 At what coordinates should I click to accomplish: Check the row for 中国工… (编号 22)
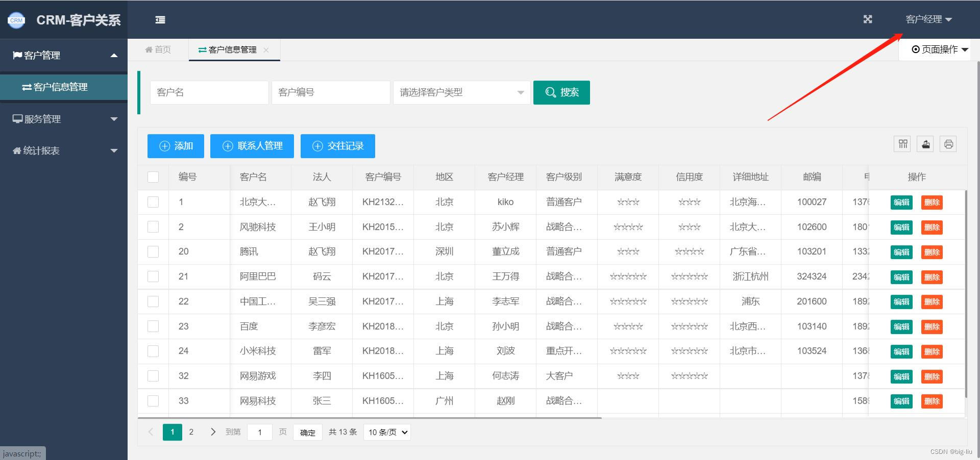click(x=153, y=301)
